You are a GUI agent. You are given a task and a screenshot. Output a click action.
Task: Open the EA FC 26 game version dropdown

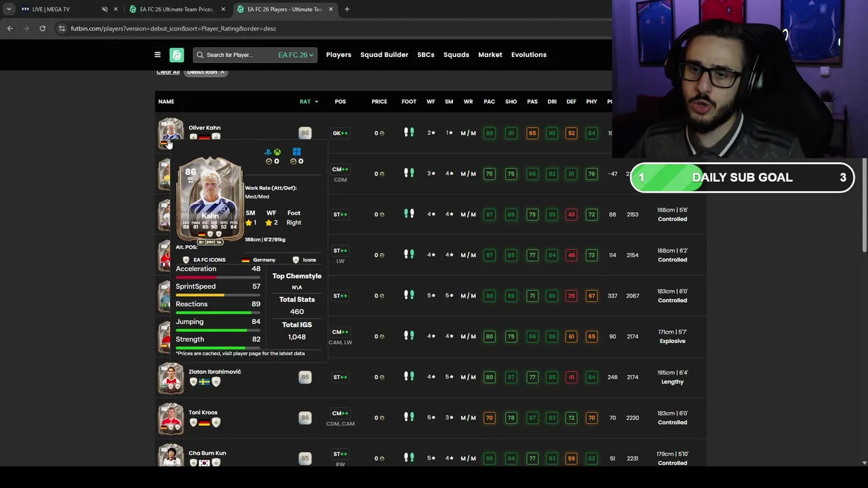coord(296,55)
